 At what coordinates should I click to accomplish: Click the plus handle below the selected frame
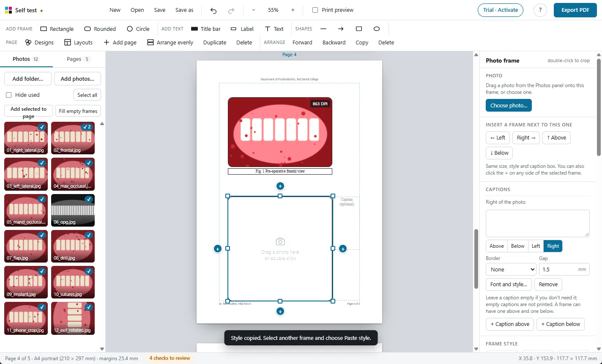coord(280,312)
